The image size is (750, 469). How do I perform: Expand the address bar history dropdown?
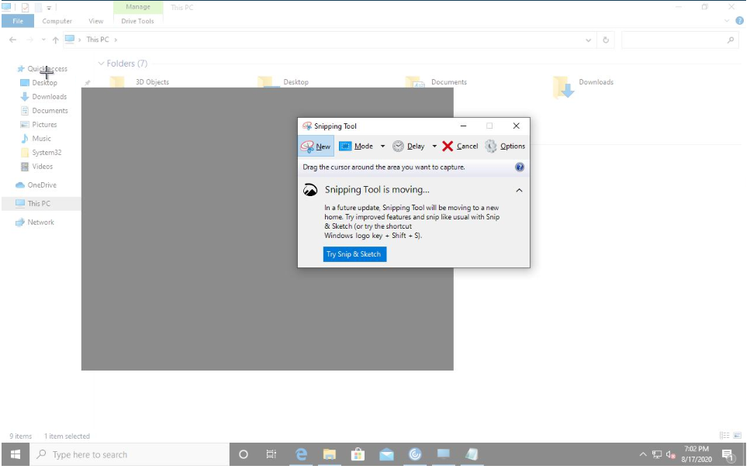coord(588,40)
